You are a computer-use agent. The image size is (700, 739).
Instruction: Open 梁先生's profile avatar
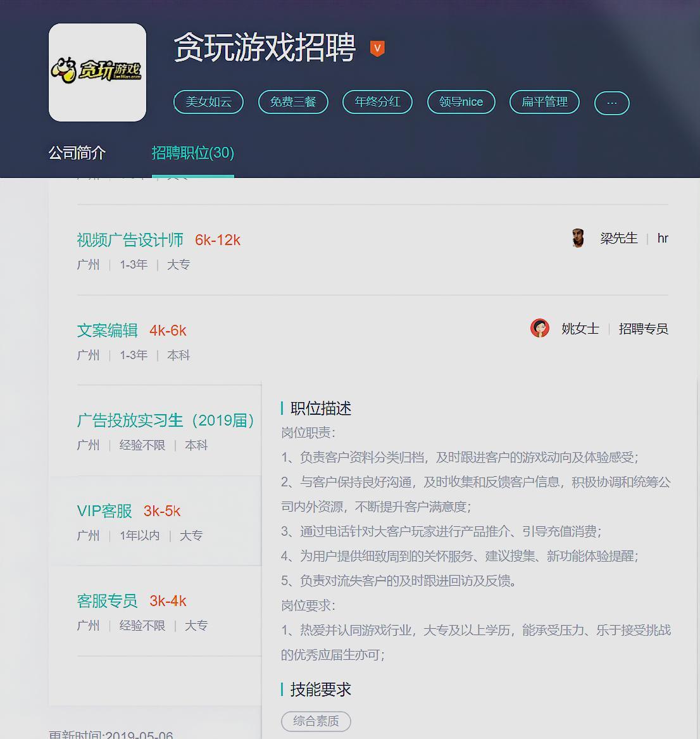578,238
